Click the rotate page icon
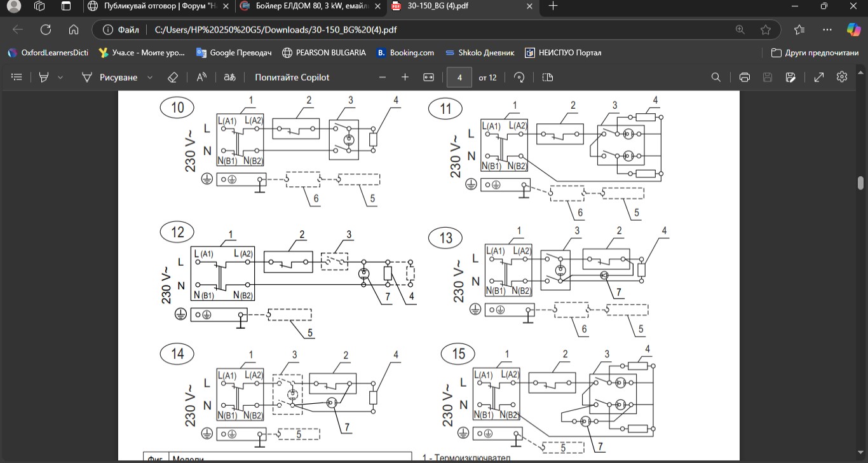 tap(519, 78)
